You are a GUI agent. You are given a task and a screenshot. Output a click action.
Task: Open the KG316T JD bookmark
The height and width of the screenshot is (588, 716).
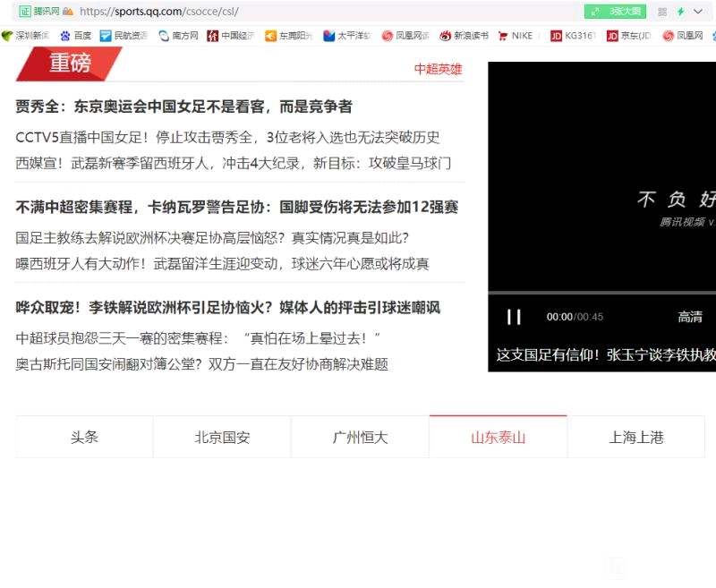[x=574, y=36]
